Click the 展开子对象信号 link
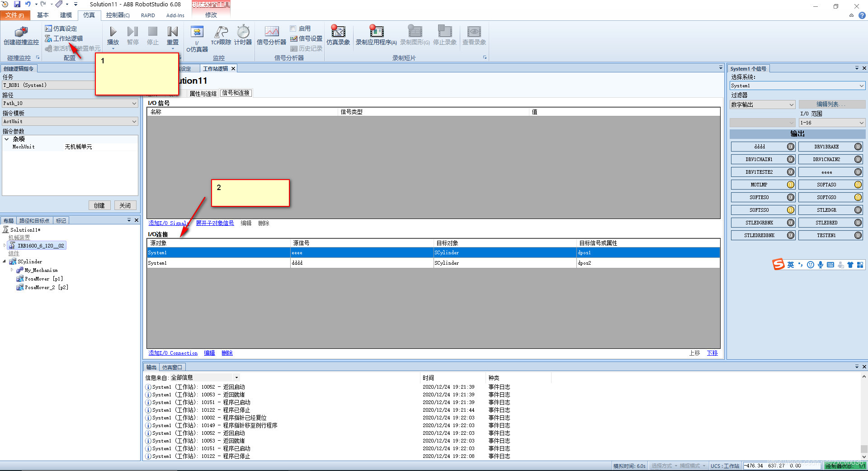Image resolution: width=868 pixels, height=471 pixels. [215, 223]
